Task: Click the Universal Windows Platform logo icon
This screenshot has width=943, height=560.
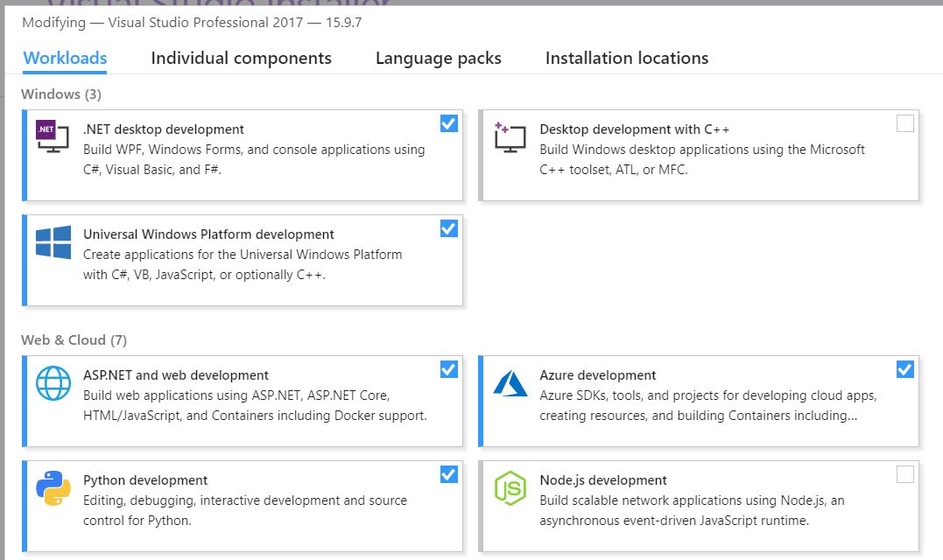Action: (x=53, y=242)
